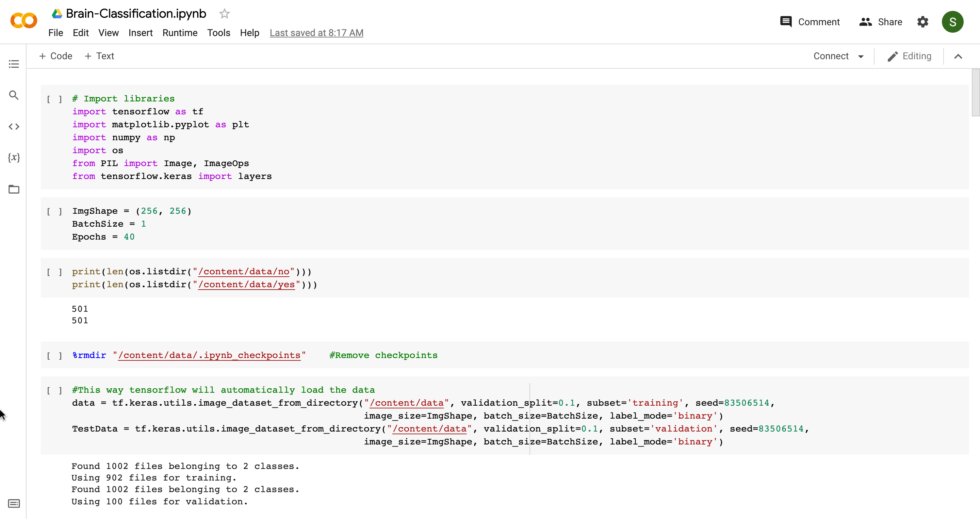
Task: Add a new Code cell
Action: point(55,56)
